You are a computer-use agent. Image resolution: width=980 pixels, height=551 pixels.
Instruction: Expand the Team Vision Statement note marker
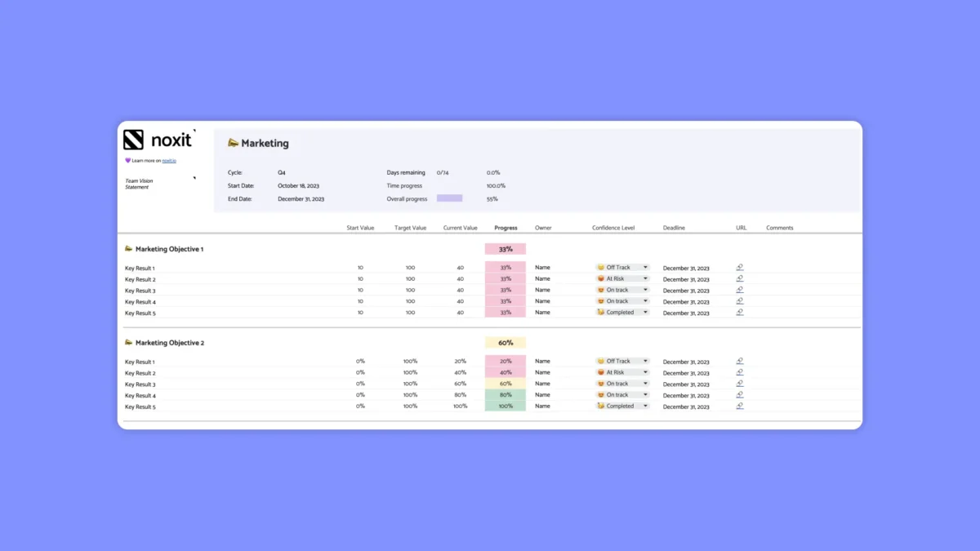tap(194, 178)
